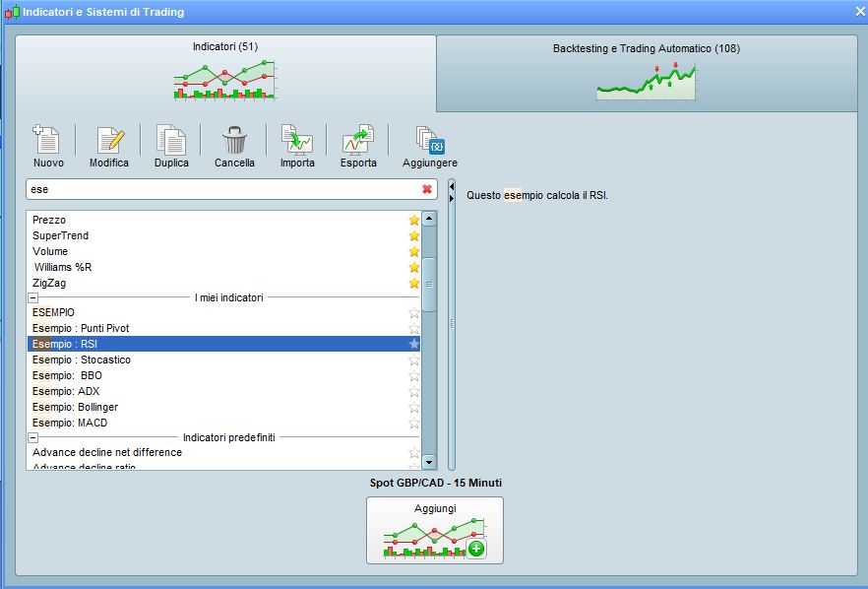Click the Nuovo new indicator icon
This screenshot has height=589, width=868.
coord(47,139)
